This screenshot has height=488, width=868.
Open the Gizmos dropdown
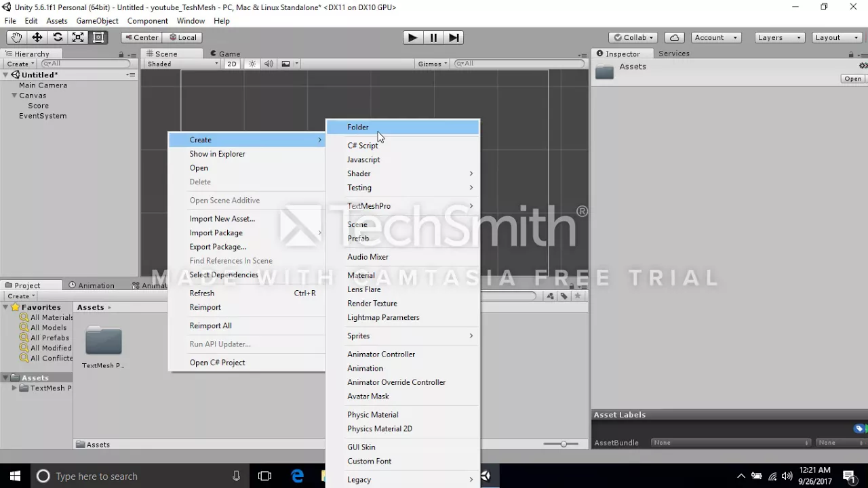click(x=433, y=64)
